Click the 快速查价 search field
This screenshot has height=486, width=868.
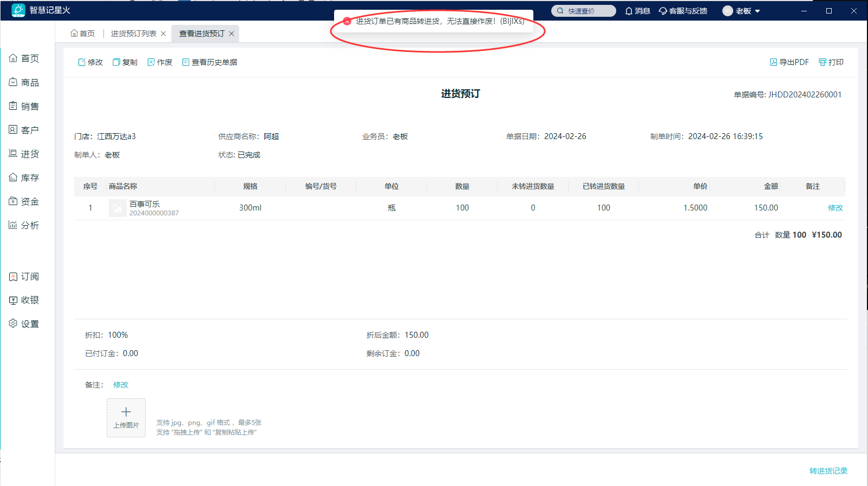(584, 11)
